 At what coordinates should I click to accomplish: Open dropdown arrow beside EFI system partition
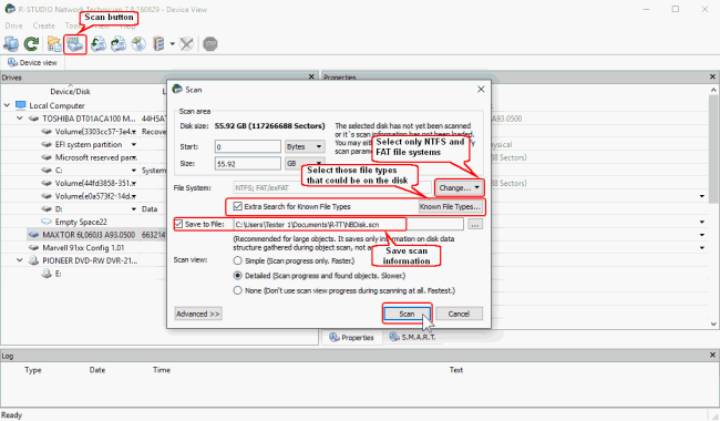coord(134,145)
